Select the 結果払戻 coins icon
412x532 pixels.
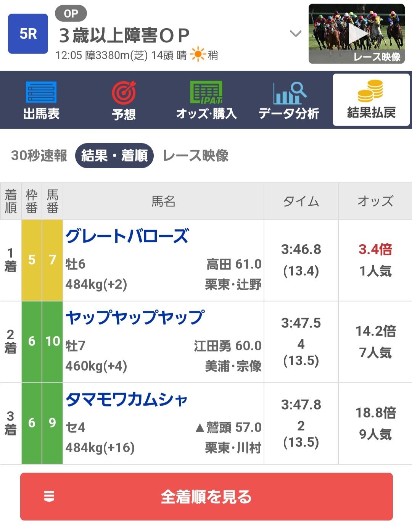pyautogui.click(x=371, y=92)
